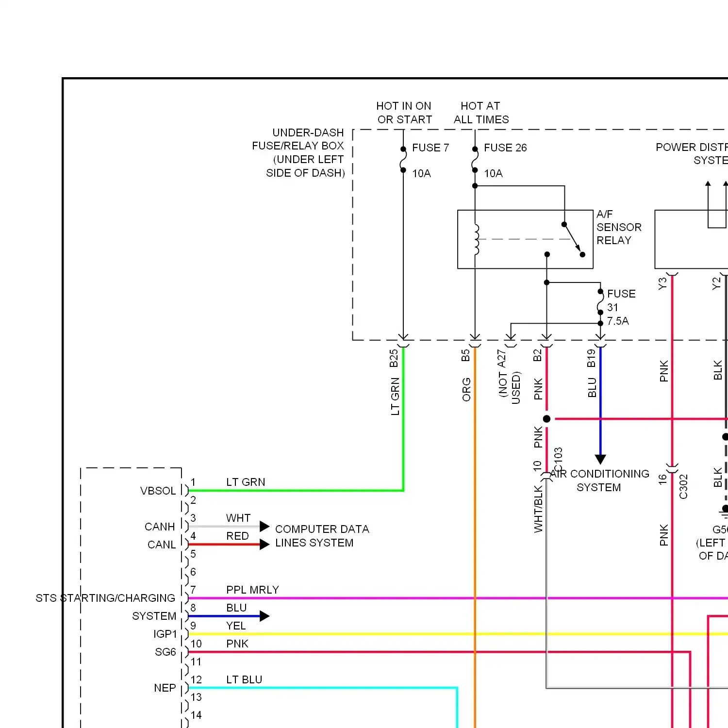This screenshot has height=728, width=728.
Task: Select the vertical 'PNK' label below Y3
Action: [x=664, y=371]
